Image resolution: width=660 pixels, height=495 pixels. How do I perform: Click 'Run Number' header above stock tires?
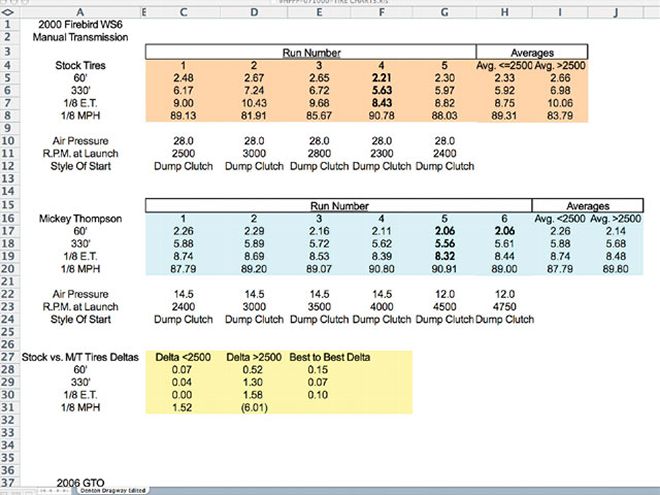pos(311,53)
